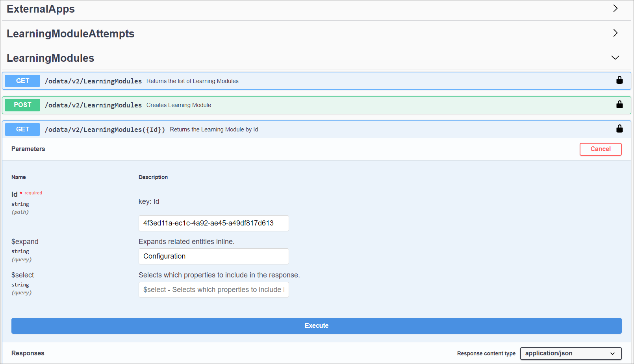The image size is (634, 364).
Task: Open the Response content type dropdown
Action: click(x=571, y=353)
